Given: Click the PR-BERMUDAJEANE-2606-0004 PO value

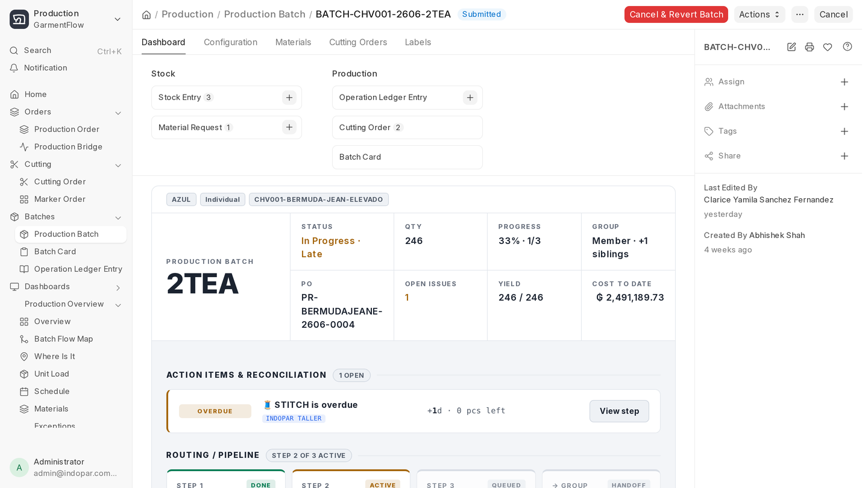Looking at the screenshot, I should (342, 311).
